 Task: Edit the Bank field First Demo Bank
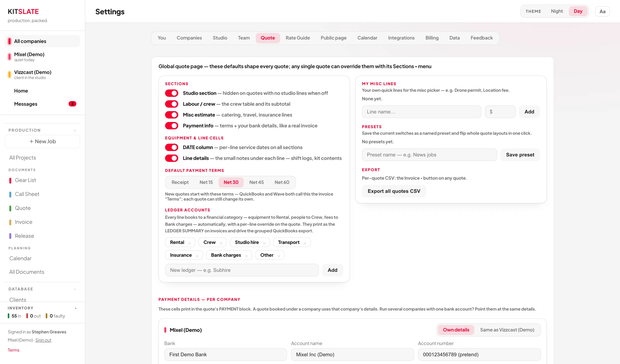pyautogui.click(x=226, y=354)
